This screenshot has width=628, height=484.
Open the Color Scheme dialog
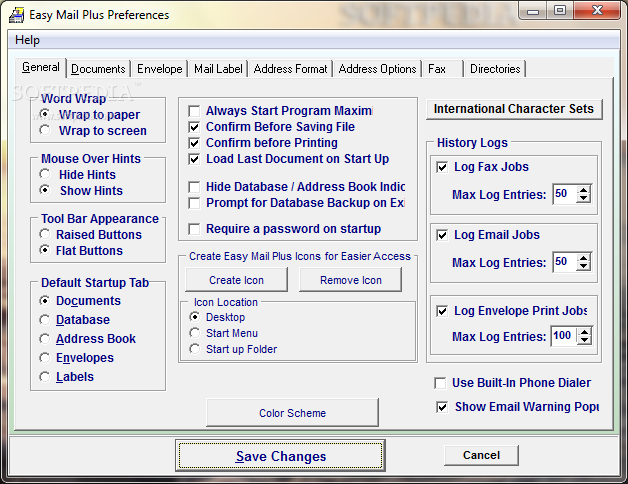tap(292, 413)
